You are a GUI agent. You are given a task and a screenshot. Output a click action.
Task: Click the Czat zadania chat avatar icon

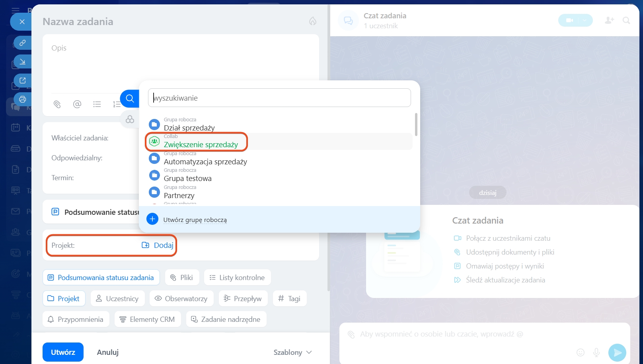pos(348,20)
